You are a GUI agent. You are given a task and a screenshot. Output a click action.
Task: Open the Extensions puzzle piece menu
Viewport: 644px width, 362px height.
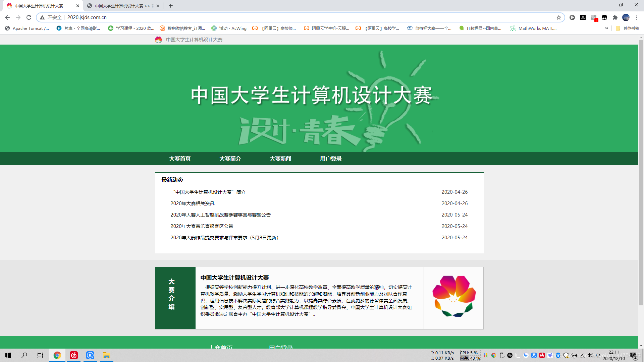(615, 17)
